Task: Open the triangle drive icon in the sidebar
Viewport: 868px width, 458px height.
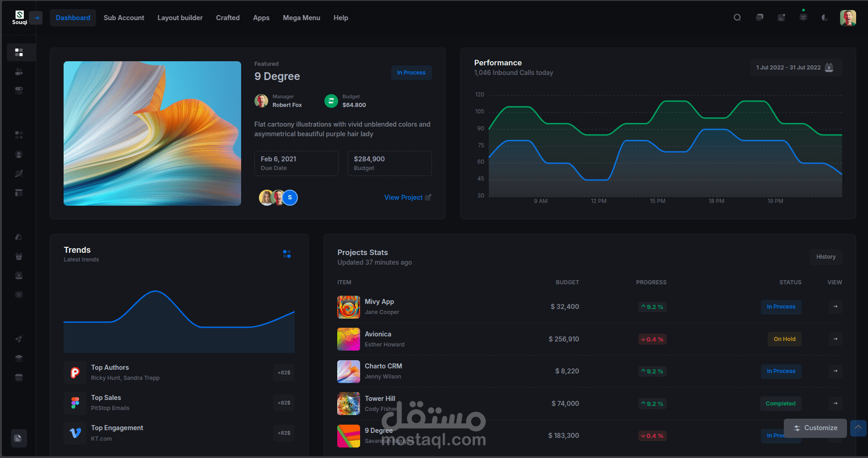Action: pyautogui.click(x=19, y=237)
